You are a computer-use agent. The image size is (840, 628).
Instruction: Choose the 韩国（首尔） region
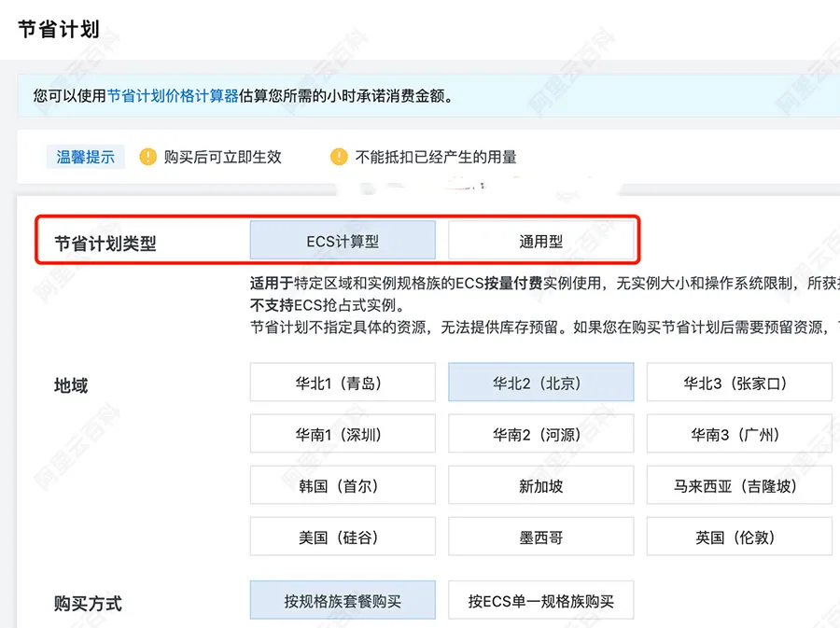(x=343, y=484)
